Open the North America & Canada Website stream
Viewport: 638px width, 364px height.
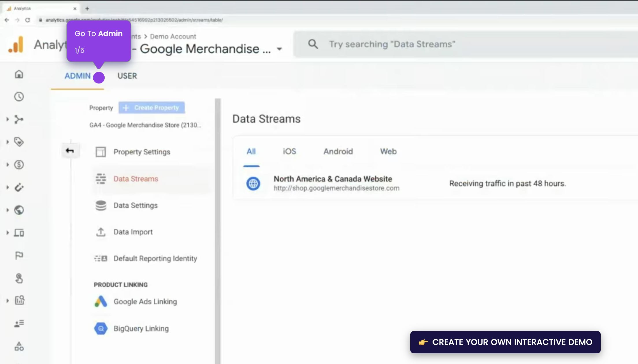333,183
